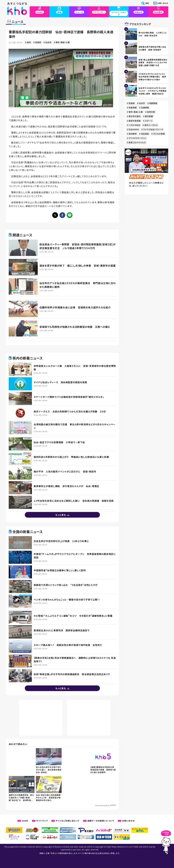Open the footer 視聴データの取扱いについて link
Viewport: 174px width, 868px height.
98,821
